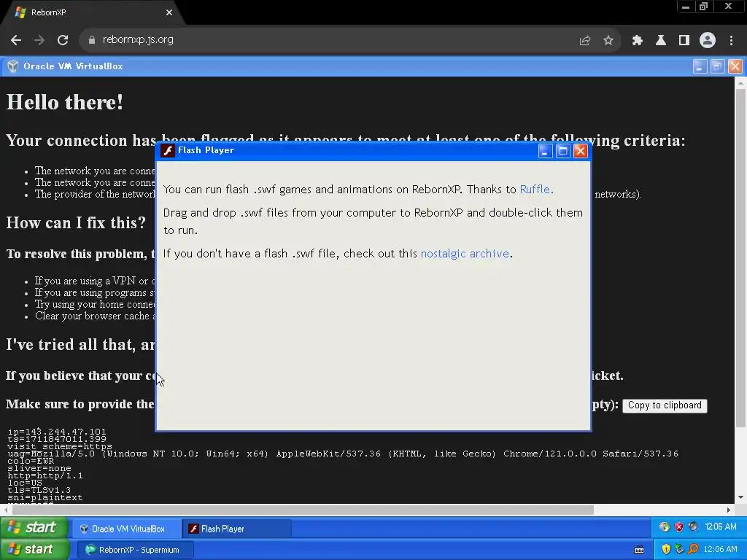
Task: Switch to Flash Player taskbar item
Action: point(236,529)
